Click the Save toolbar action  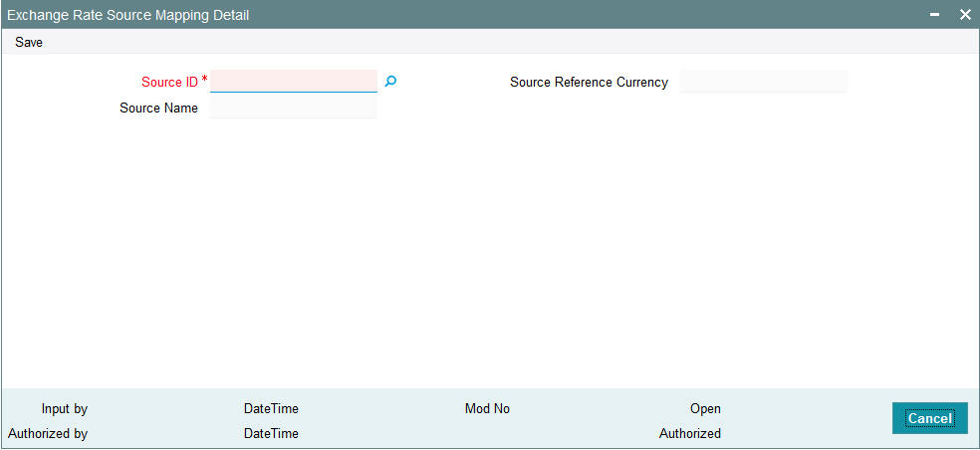pyautogui.click(x=29, y=43)
